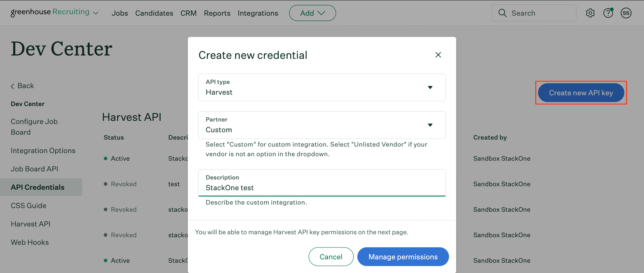Click the Cancel button
The width and height of the screenshot is (644, 273).
pyautogui.click(x=330, y=256)
